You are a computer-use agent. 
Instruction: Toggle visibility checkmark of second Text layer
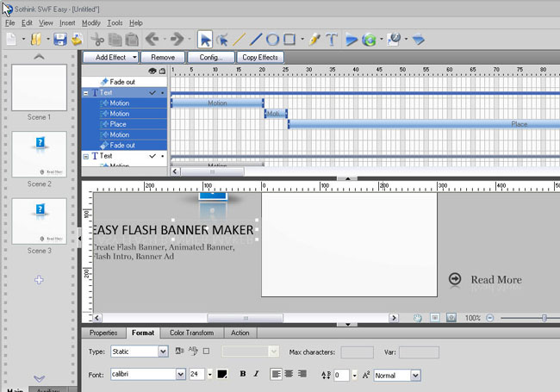[x=152, y=156]
